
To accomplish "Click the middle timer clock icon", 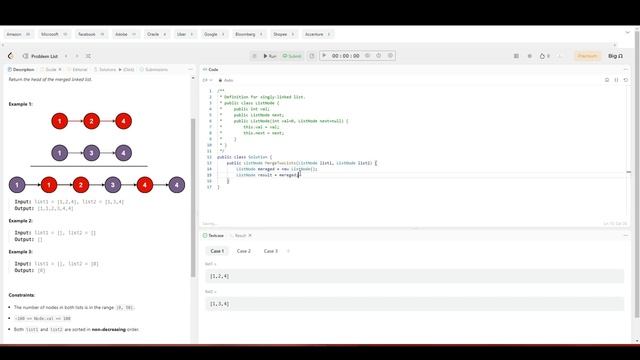I will tap(378, 56).
